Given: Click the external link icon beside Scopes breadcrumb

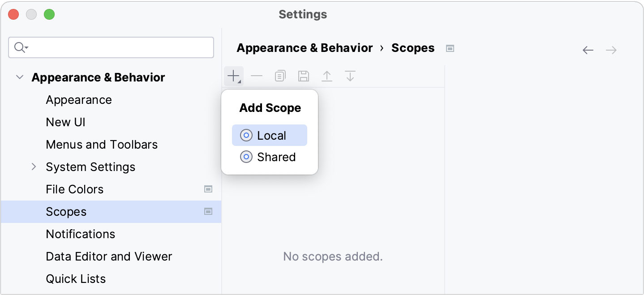Looking at the screenshot, I should [450, 48].
